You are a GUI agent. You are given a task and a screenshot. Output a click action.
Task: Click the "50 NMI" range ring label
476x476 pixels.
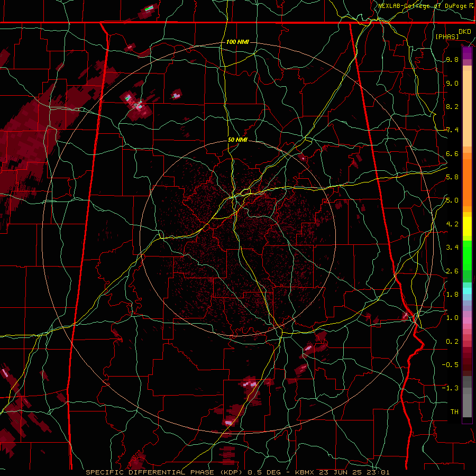pos(237,140)
